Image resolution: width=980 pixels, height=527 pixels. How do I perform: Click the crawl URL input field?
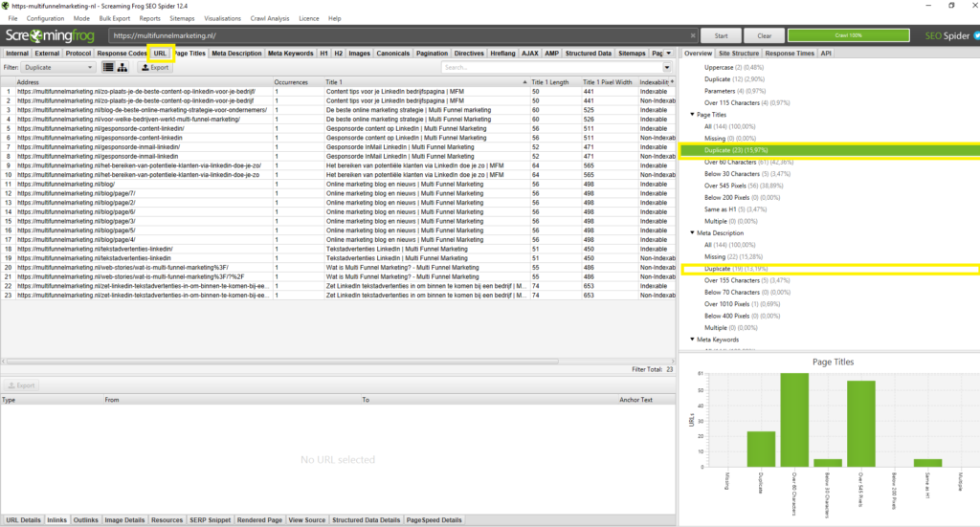(400, 35)
